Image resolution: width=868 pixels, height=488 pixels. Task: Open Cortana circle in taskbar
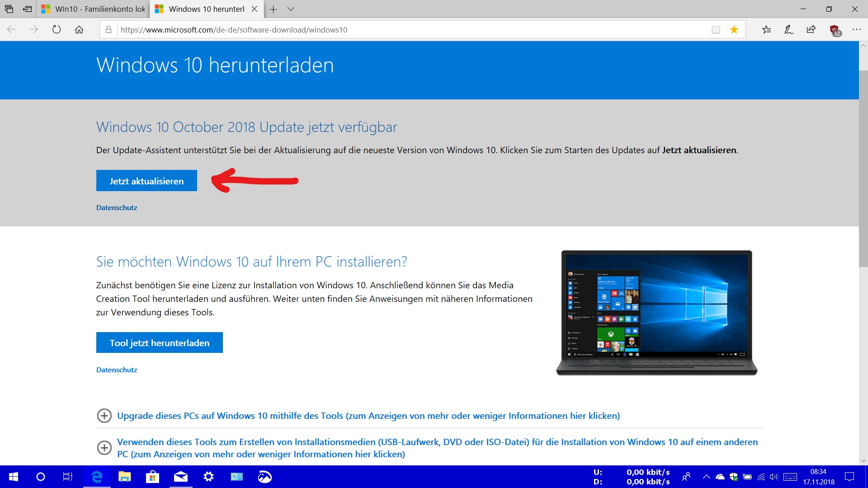tap(41, 477)
